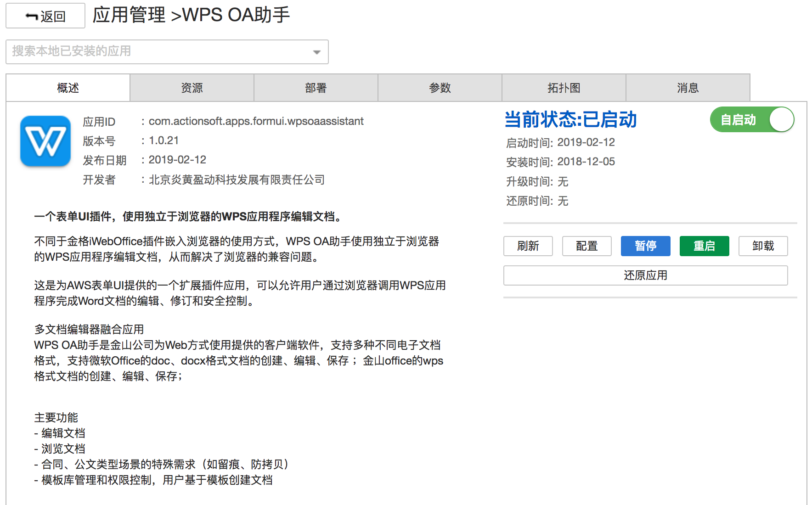Toggle the 自启动 auto-start switch
Viewport: 812px width, 505px height.
point(752,119)
